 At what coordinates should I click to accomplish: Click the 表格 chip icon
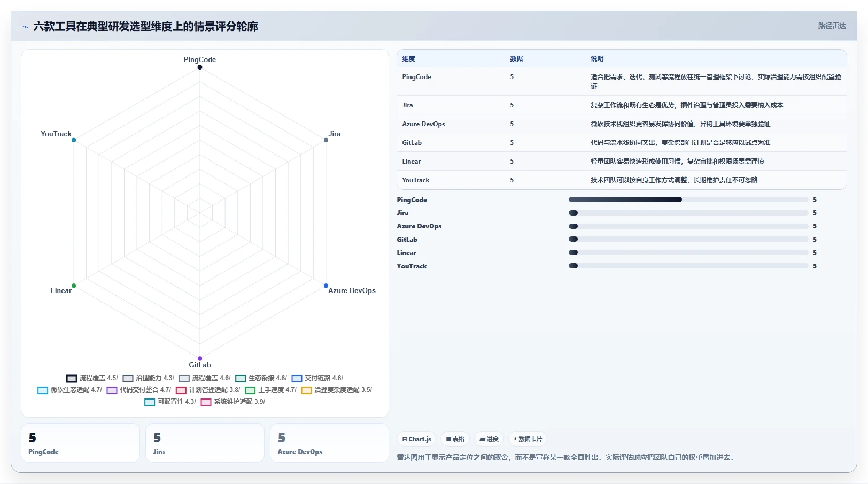[449, 440]
